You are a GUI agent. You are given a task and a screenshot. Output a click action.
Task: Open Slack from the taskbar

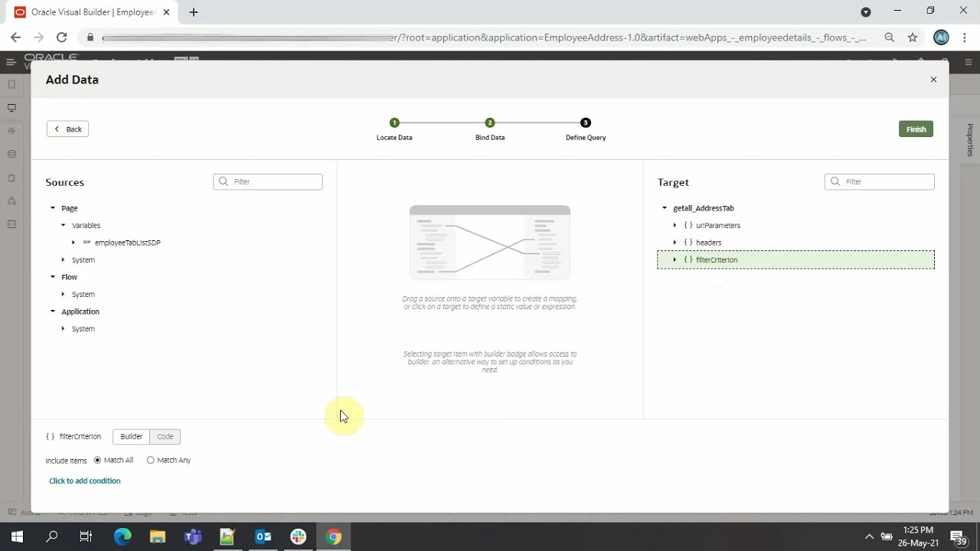298,536
